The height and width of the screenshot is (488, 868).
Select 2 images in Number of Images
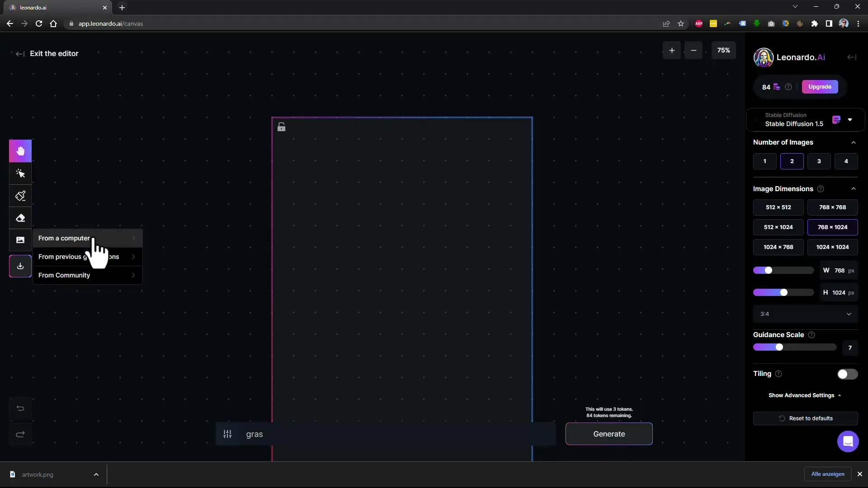[792, 161]
